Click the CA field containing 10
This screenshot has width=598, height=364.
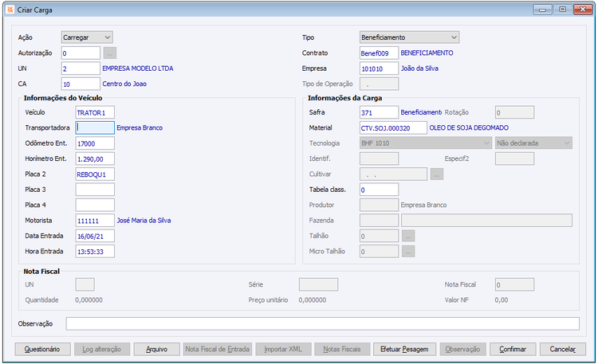point(81,84)
